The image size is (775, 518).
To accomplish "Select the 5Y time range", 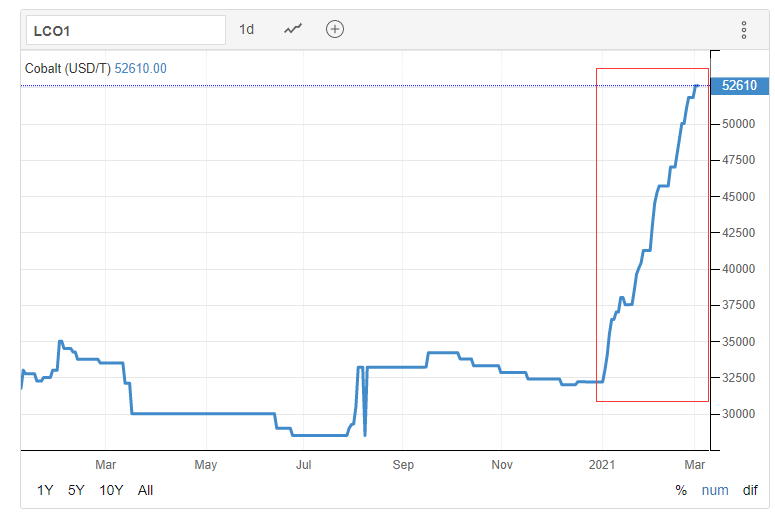I will [76, 490].
